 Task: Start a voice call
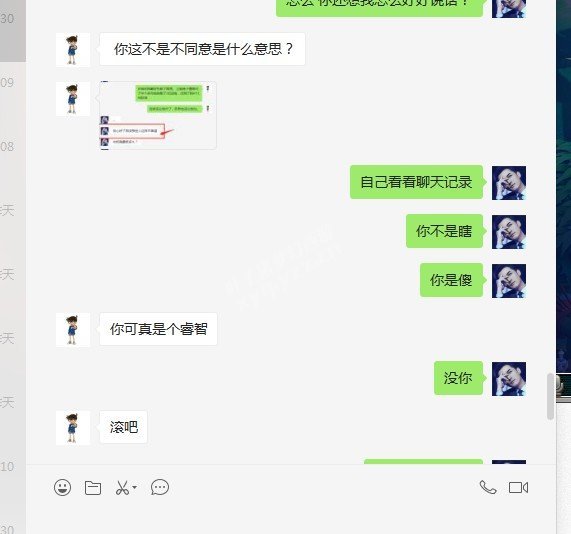click(x=488, y=487)
